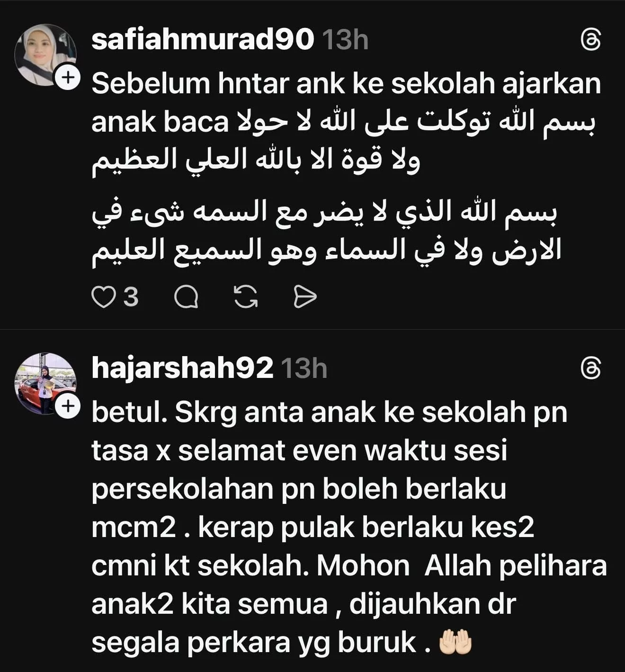Tap the 13h timestamp on safiahmurad90's post
The width and height of the screenshot is (625, 672).
[x=345, y=40]
